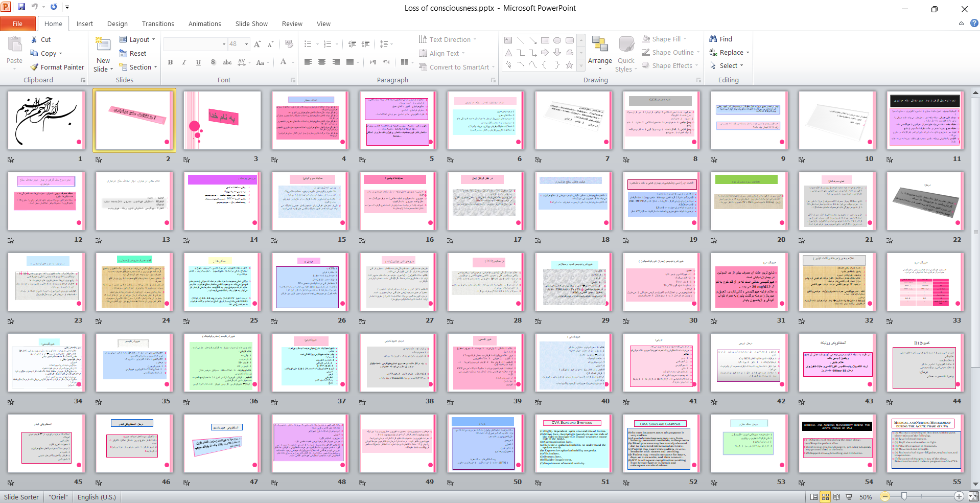980x503 pixels.
Task: Open Quick Styles gallery
Action: click(626, 53)
